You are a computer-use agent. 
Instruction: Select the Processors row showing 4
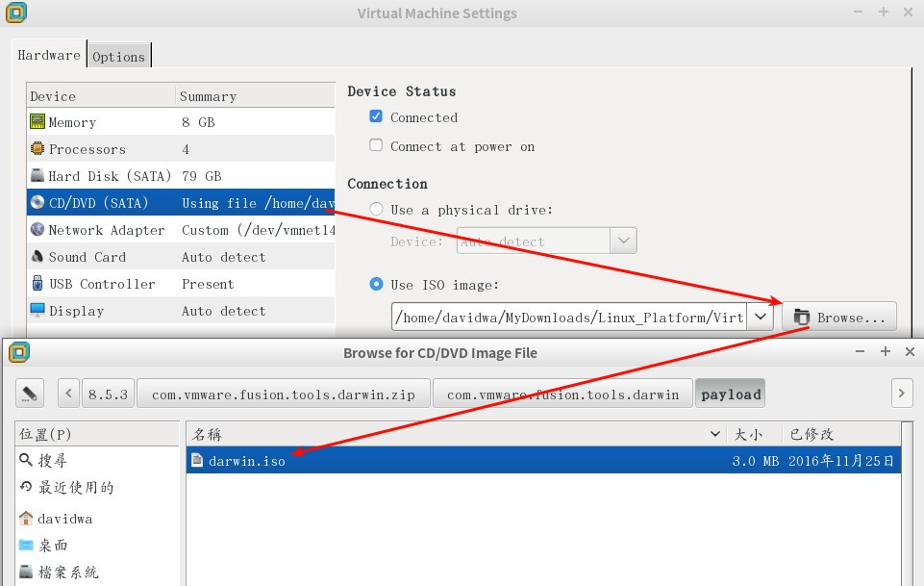(181, 148)
